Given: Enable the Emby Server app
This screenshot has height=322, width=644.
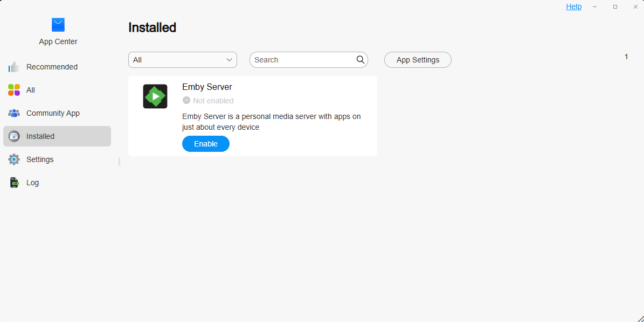Looking at the screenshot, I should click(x=206, y=144).
